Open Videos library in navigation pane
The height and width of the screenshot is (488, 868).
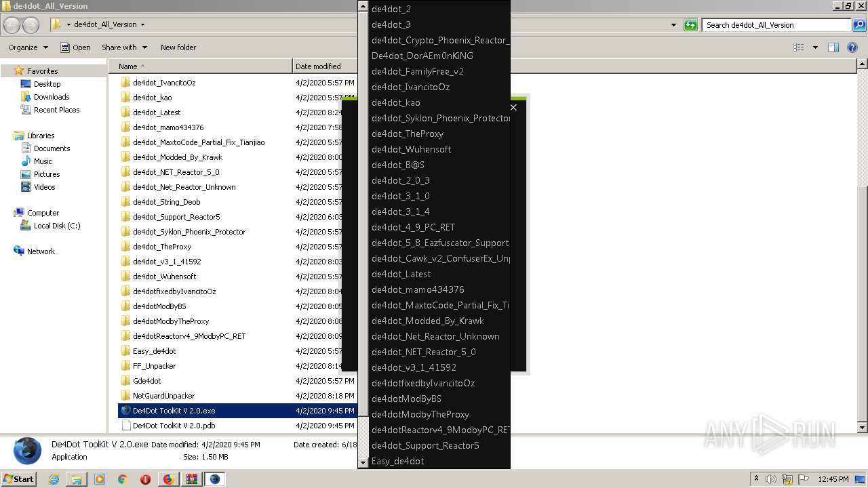(x=44, y=187)
